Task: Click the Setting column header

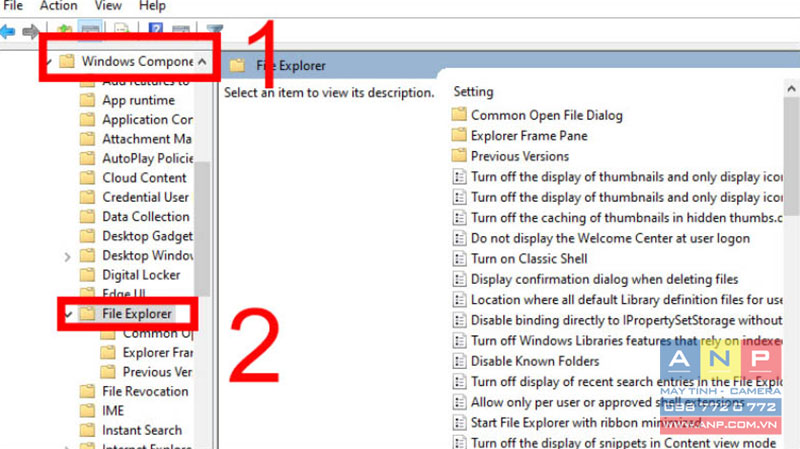Action: [x=473, y=91]
